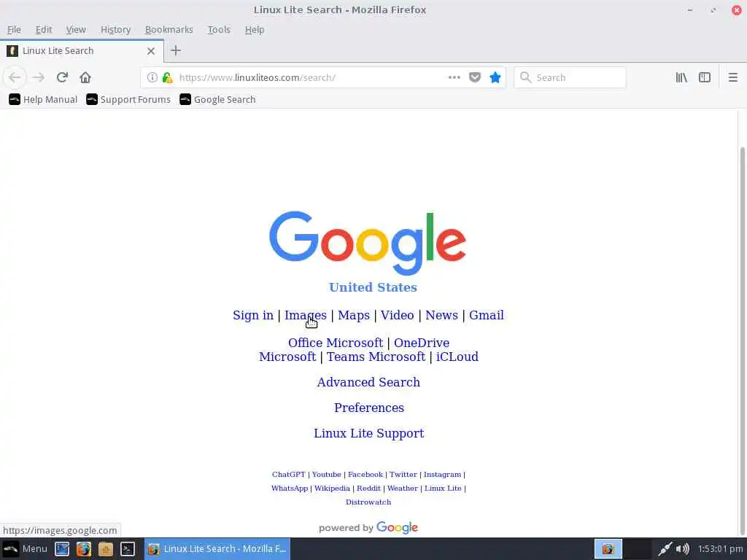Open Google Search bookmark

[217, 99]
